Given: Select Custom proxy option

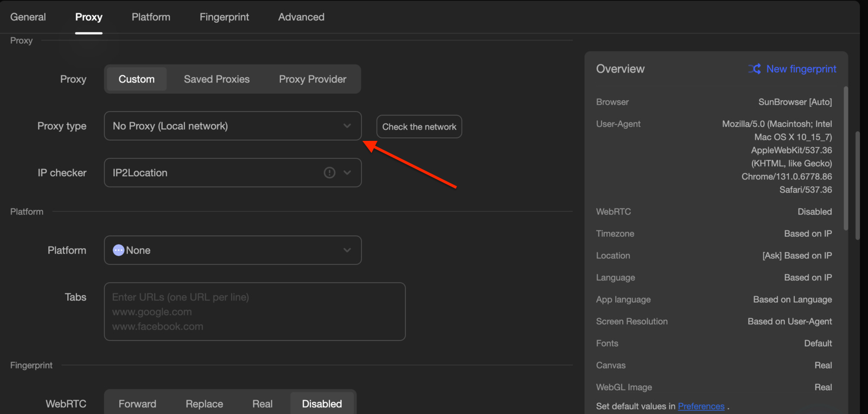Looking at the screenshot, I should 137,79.
